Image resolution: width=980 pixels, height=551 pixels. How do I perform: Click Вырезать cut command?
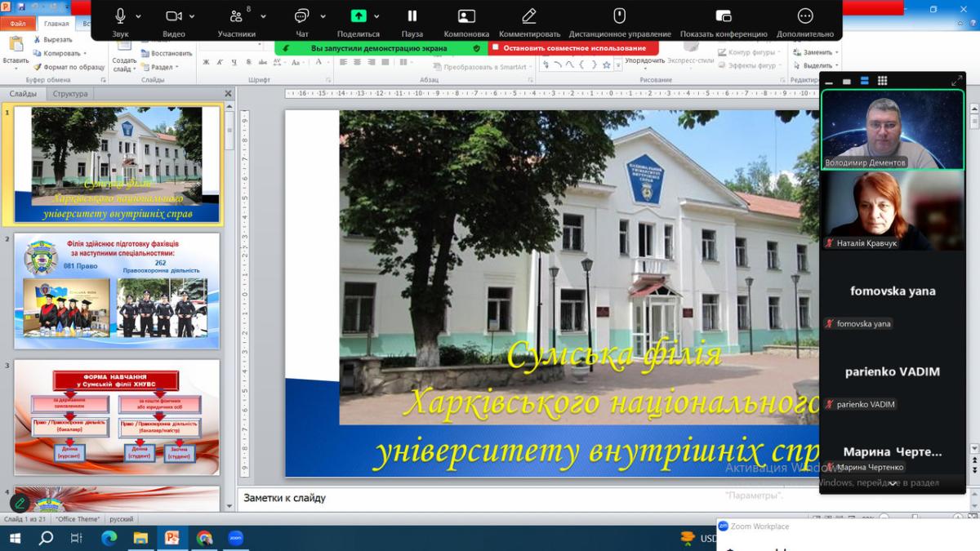click(x=51, y=39)
